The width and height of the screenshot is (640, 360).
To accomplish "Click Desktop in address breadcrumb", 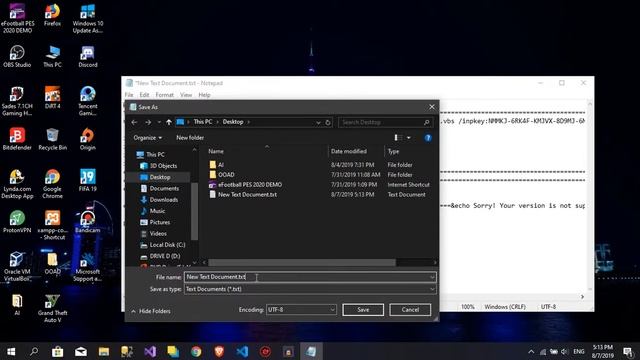I will pyautogui.click(x=233, y=122).
